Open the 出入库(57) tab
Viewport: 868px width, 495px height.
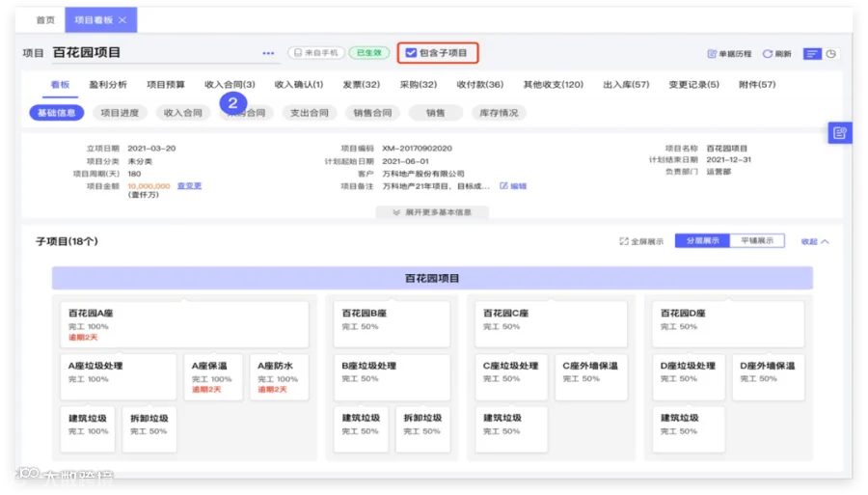(626, 85)
